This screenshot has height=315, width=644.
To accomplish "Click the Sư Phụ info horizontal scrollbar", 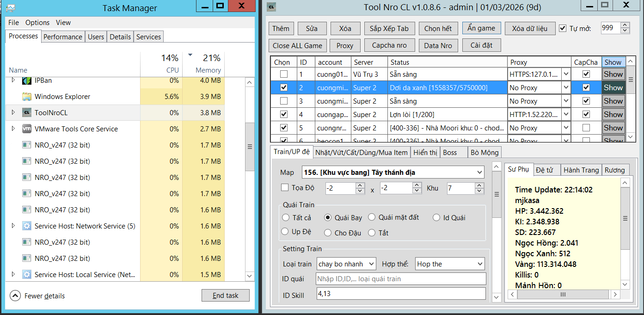I will click(563, 294).
